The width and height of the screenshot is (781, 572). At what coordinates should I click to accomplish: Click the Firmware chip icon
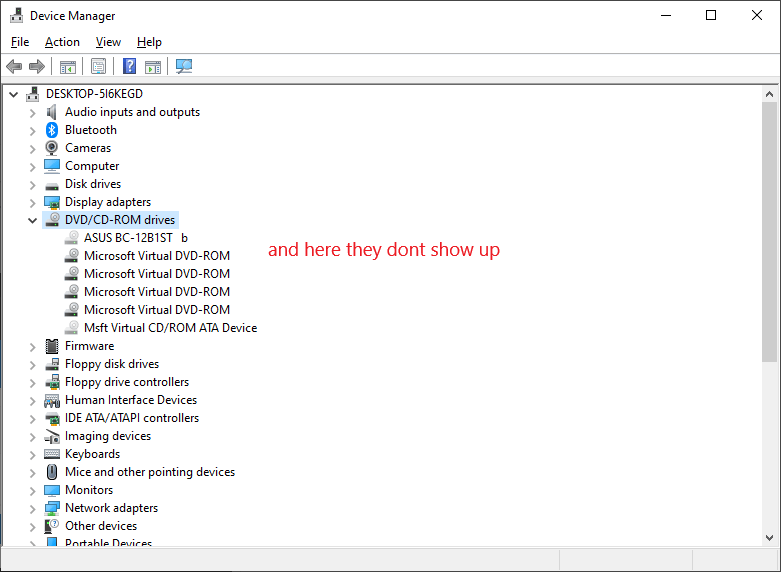(52, 346)
